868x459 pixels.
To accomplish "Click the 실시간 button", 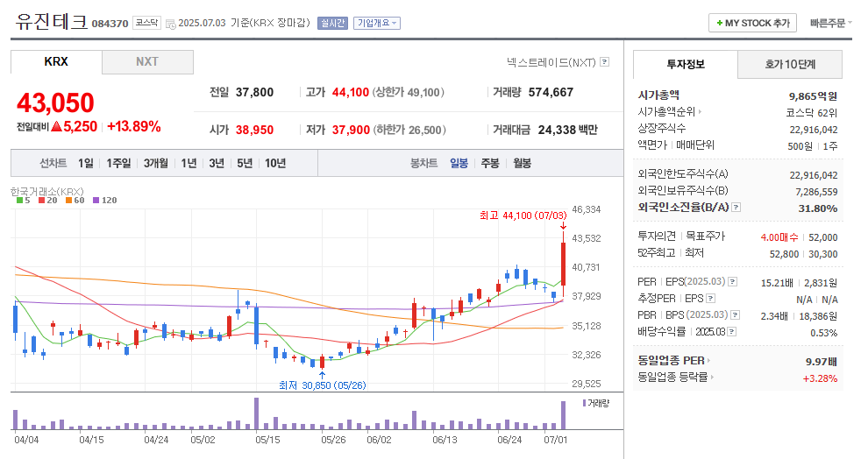I will (332, 24).
